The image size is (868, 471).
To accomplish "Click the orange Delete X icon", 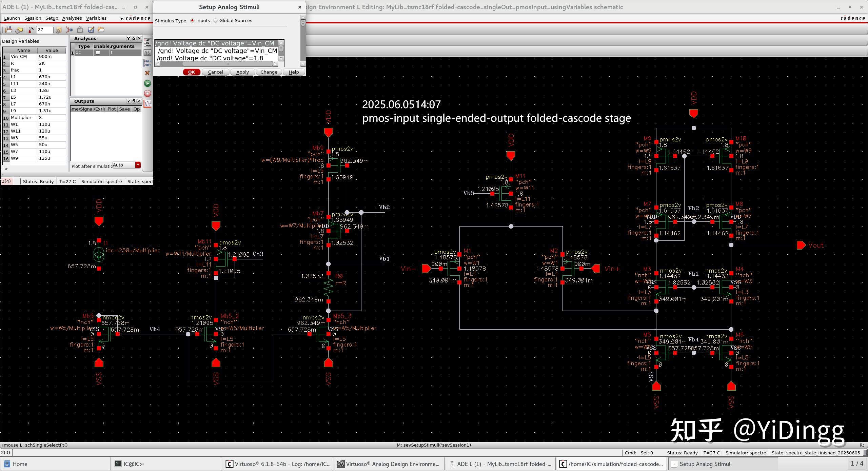I will pos(147,73).
